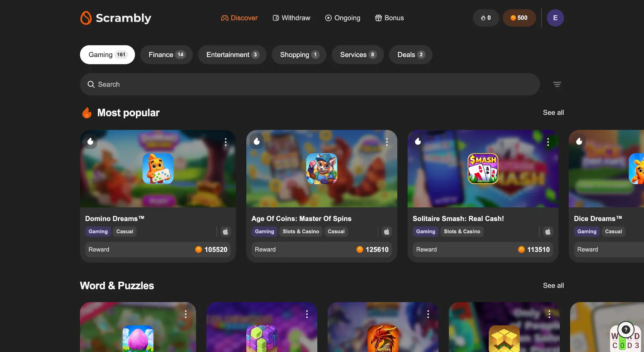Viewport: 644px width, 352px height.
Task: Click the Apple platform icon on Solitaire Smash
Action: click(x=548, y=232)
